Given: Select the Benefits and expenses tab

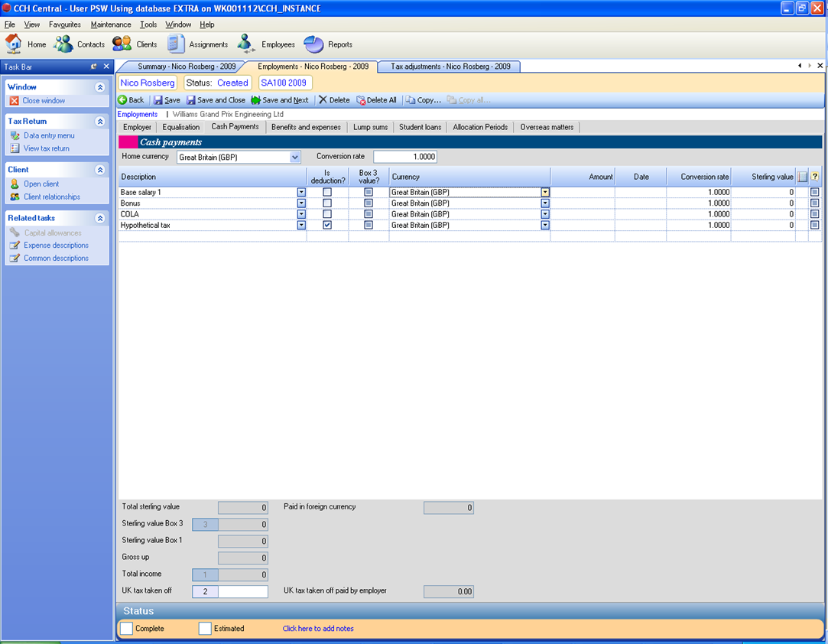Looking at the screenshot, I should 306,127.
